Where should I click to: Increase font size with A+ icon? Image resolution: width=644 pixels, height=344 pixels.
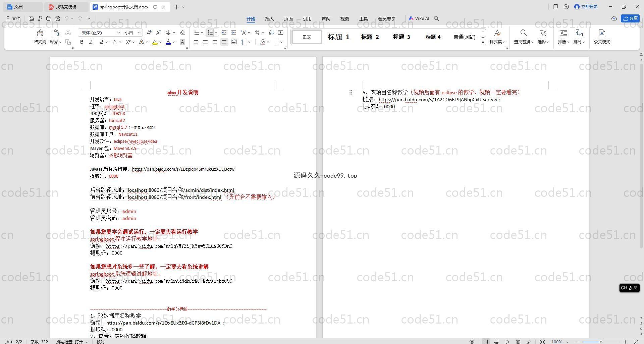pyautogui.click(x=149, y=33)
